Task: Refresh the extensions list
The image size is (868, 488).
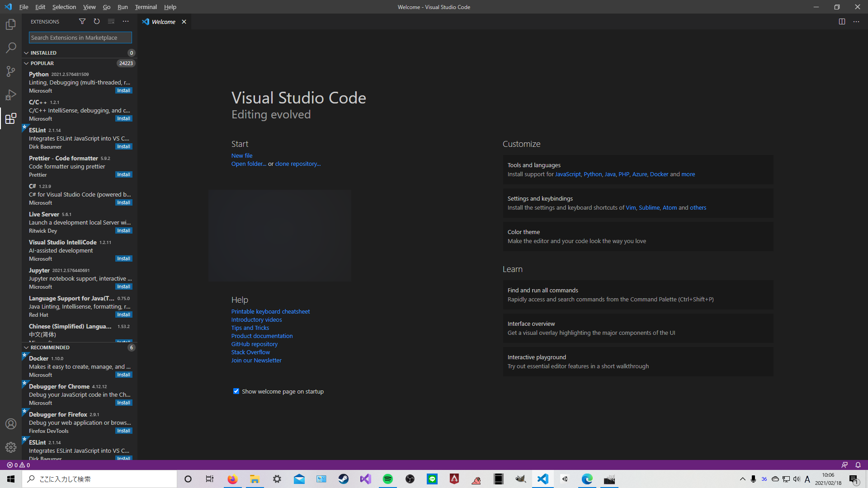Action: 96,21
